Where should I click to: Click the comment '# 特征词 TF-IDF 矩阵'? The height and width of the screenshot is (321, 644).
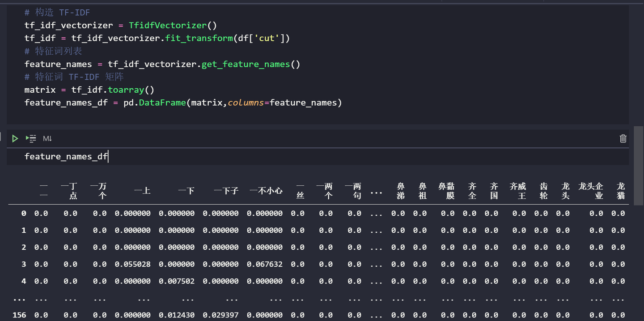(74, 77)
